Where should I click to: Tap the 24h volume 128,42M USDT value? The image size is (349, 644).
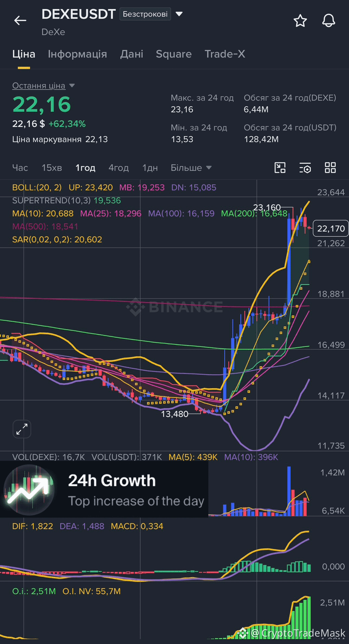261,139
